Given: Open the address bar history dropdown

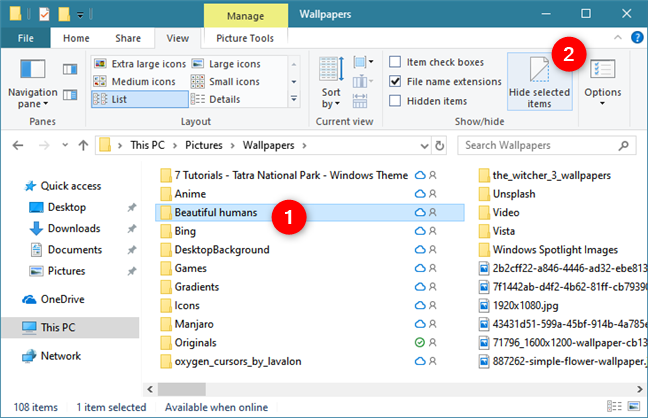Looking at the screenshot, I should 424,146.
